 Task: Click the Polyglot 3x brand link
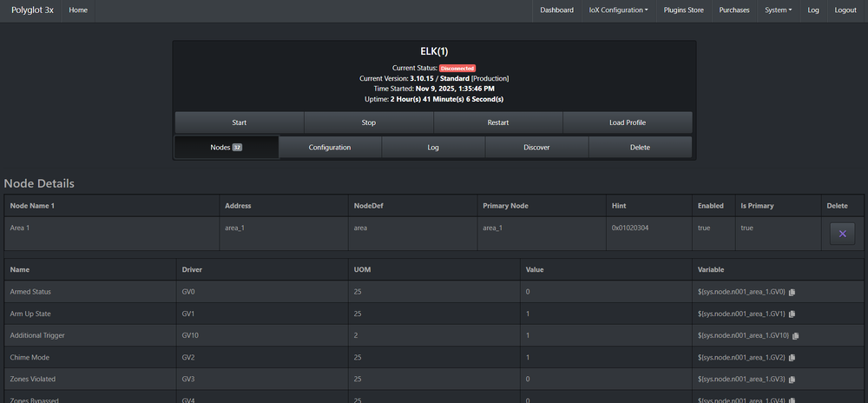[x=31, y=10]
